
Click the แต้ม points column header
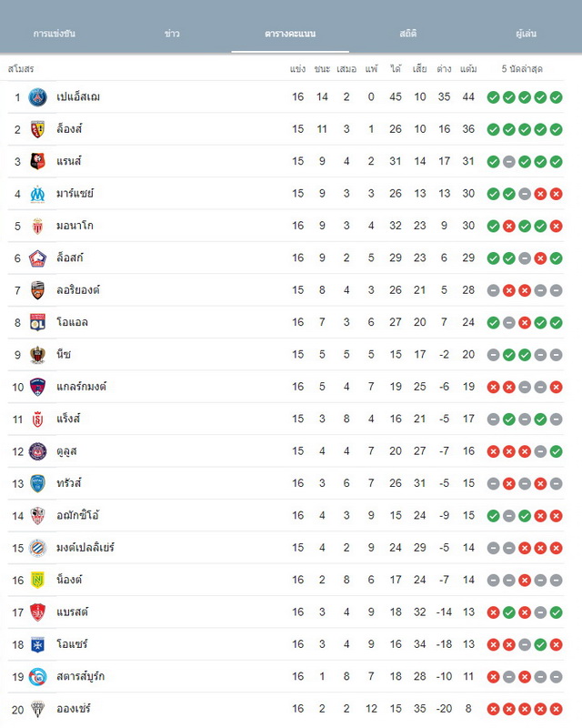pos(468,69)
